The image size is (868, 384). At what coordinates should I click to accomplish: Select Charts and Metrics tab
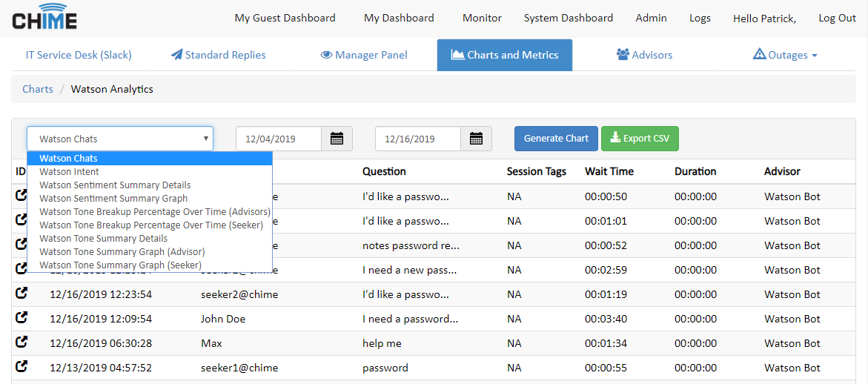(x=505, y=55)
